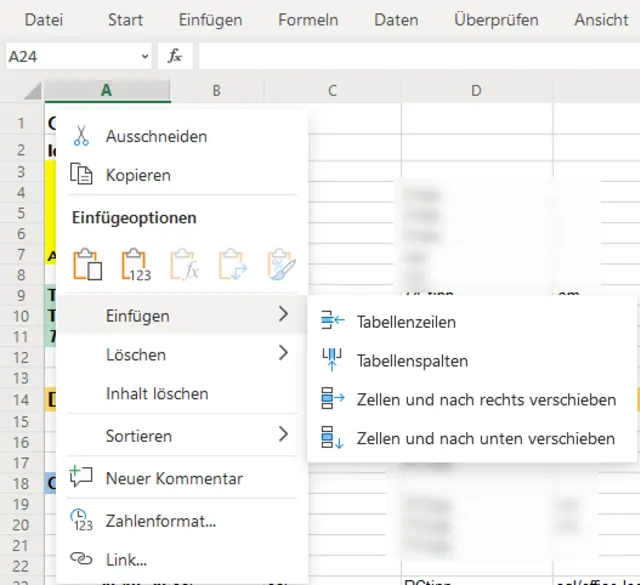Select Tabellenspalten in the submenu
Image resolution: width=640 pixels, height=585 pixels.
point(472,360)
